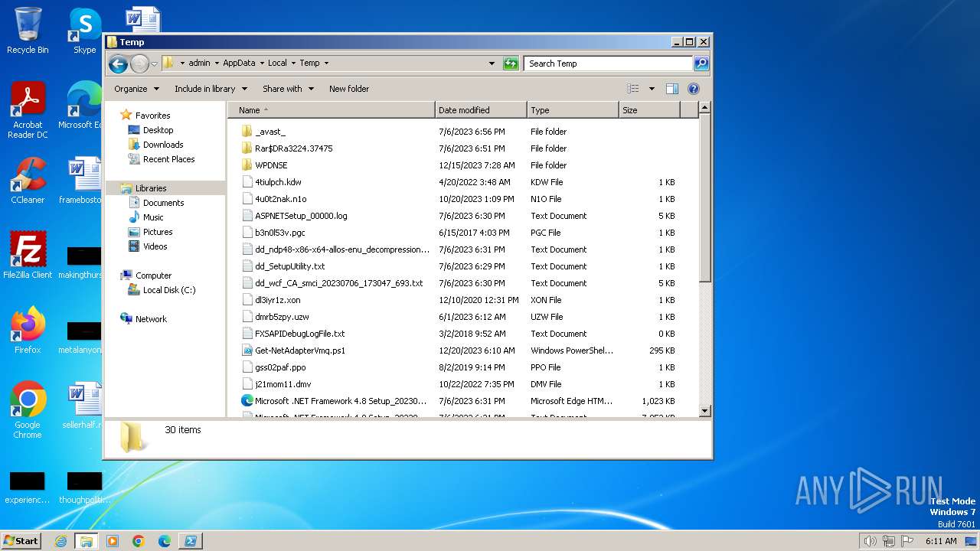Click admin in the address breadcrumb
Screen dimensions: 980x551
coord(199,64)
